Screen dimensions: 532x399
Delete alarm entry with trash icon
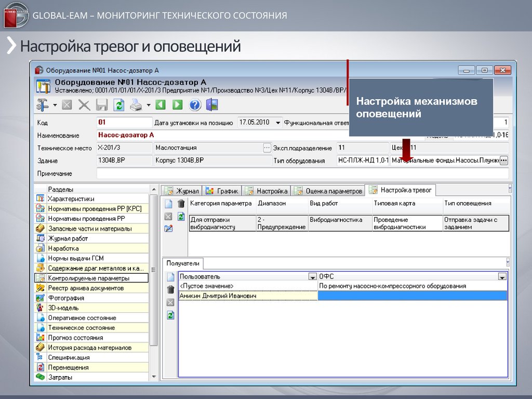[x=181, y=204]
